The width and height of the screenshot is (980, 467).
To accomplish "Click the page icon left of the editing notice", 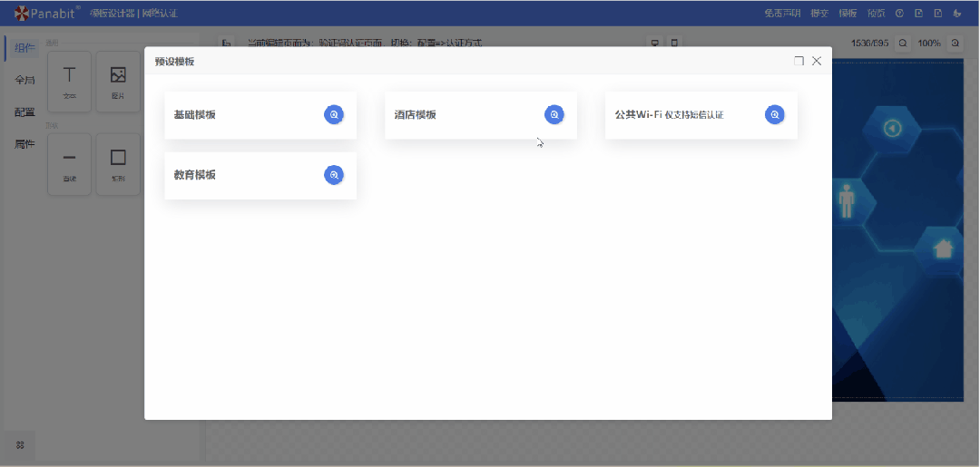I will [226, 44].
